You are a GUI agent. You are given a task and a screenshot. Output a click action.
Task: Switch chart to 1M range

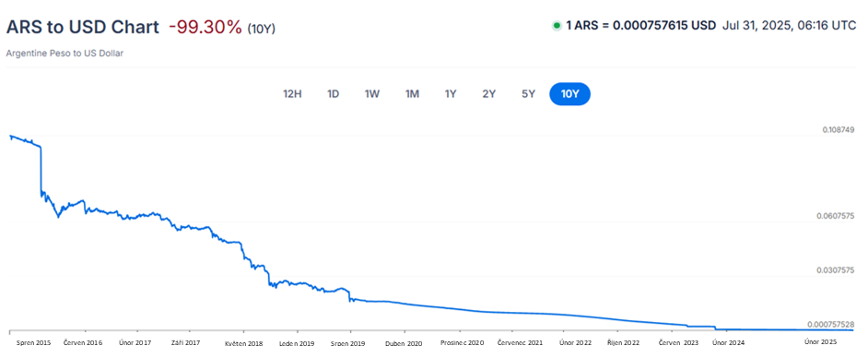(411, 94)
